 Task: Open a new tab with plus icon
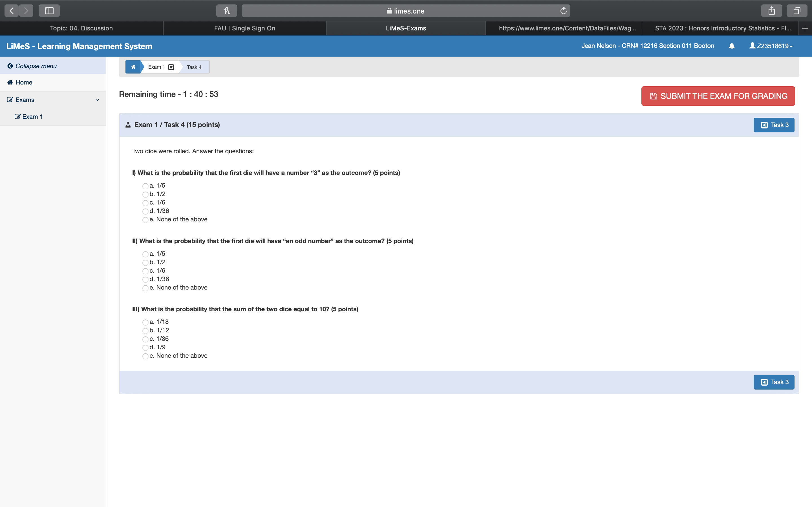(x=805, y=28)
